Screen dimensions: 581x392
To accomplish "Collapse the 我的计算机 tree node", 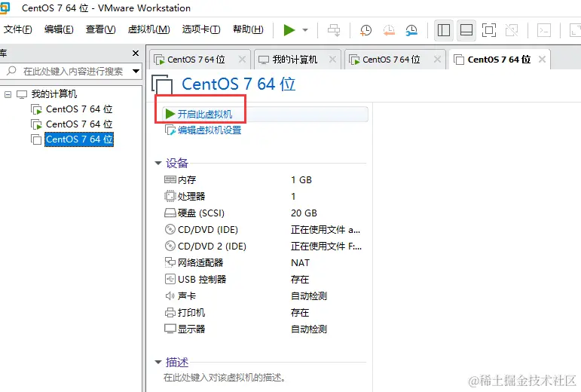I will pyautogui.click(x=8, y=94).
